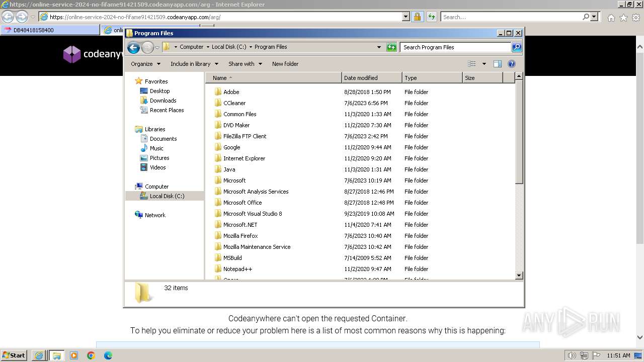Viewport: 644px width, 362px height.
Task: Select the Mozilla Firefox folder
Action: pyautogui.click(x=240, y=236)
